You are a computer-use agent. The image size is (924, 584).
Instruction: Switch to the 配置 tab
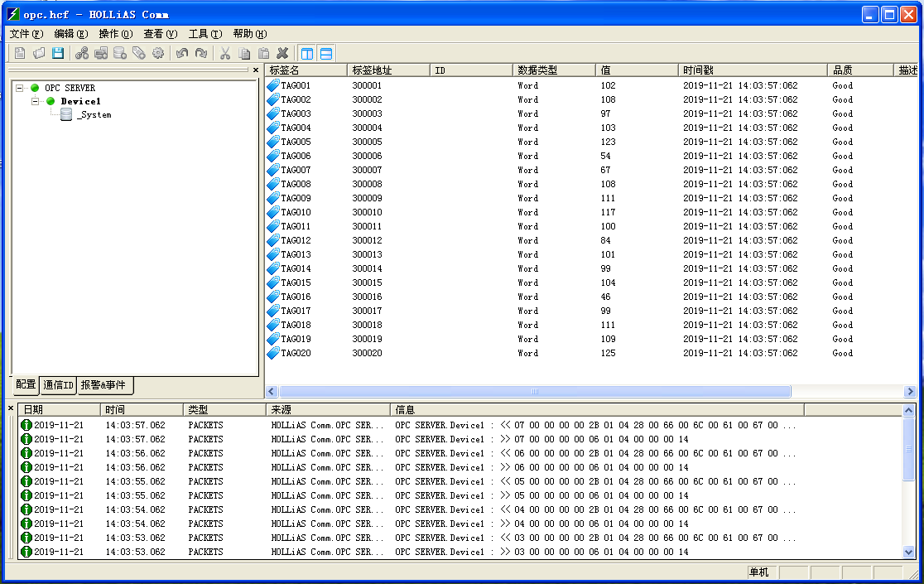click(x=26, y=385)
